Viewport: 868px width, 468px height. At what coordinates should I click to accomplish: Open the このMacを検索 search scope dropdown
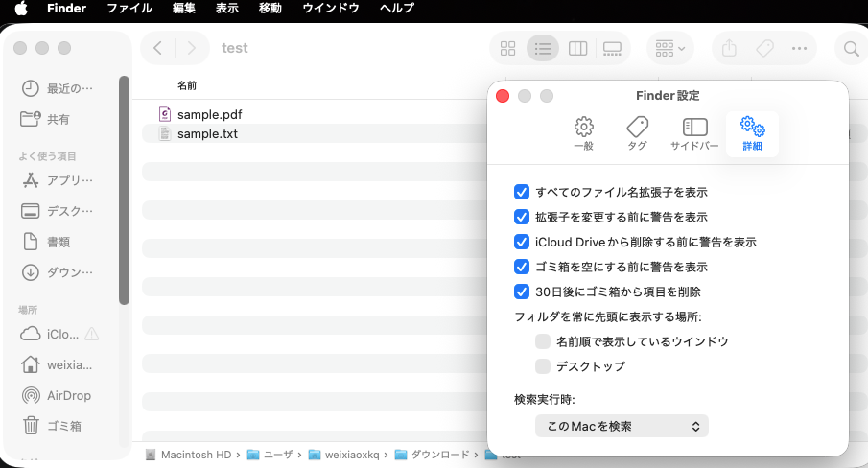622,426
